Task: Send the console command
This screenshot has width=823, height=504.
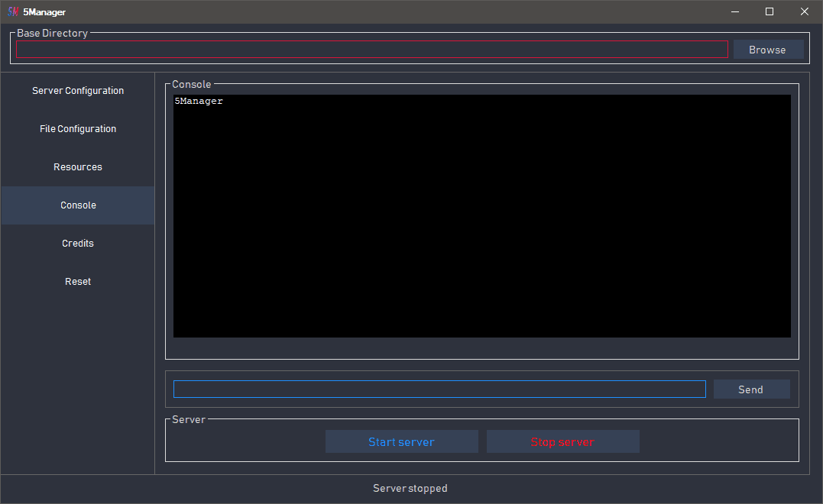Action: pos(751,389)
